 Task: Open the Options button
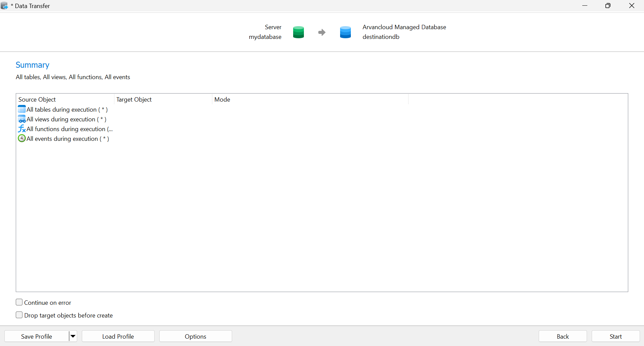[x=196, y=336]
